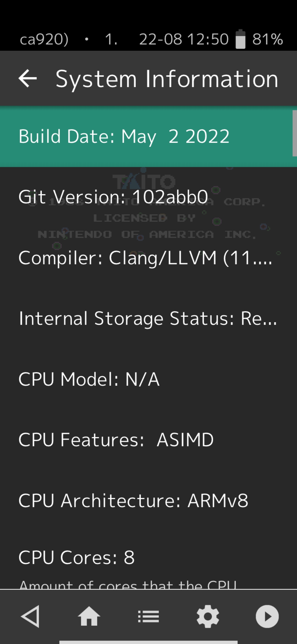Open the Home screen via home icon
The image size is (297, 644).
click(x=89, y=616)
